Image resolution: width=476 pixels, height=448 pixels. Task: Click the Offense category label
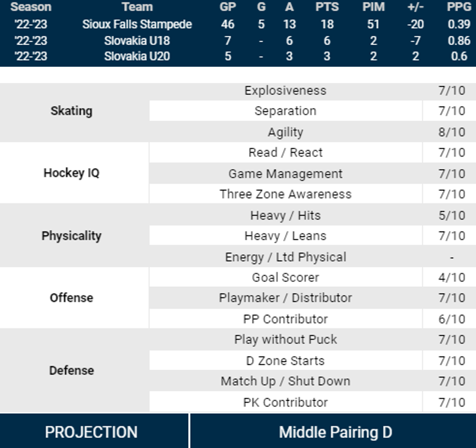[x=71, y=298]
